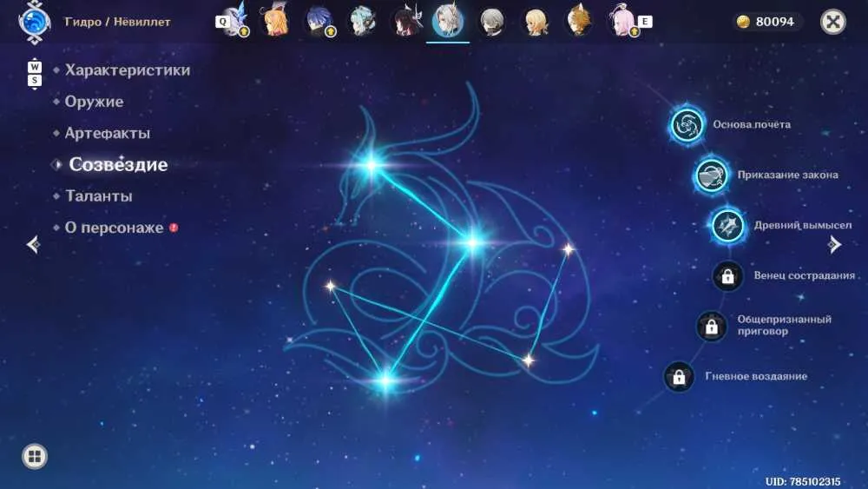The height and width of the screenshot is (489, 868).
Task: Open the Таланты menu
Action: pos(99,196)
